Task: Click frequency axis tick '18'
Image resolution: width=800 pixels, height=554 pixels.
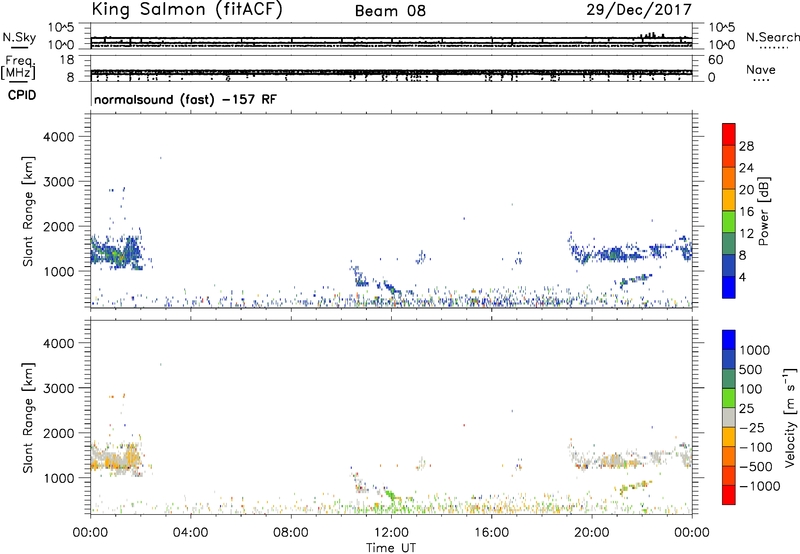Action: (67, 60)
